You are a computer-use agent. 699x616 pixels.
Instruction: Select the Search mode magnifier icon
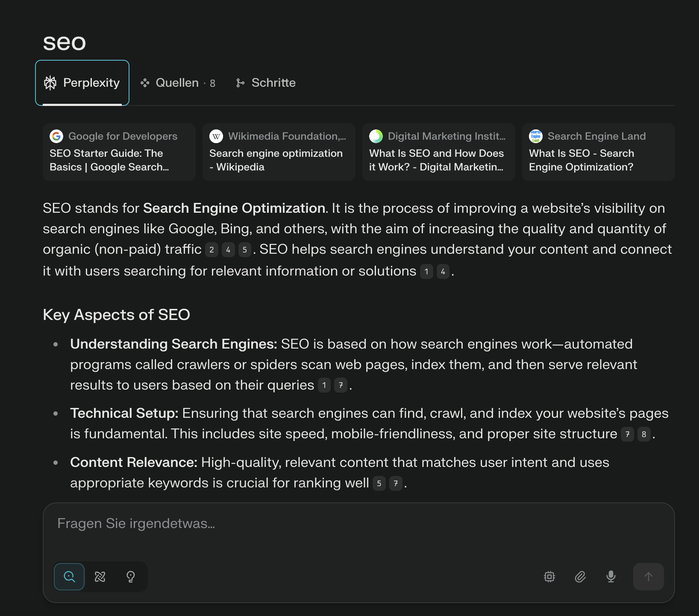[x=69, y=577]
